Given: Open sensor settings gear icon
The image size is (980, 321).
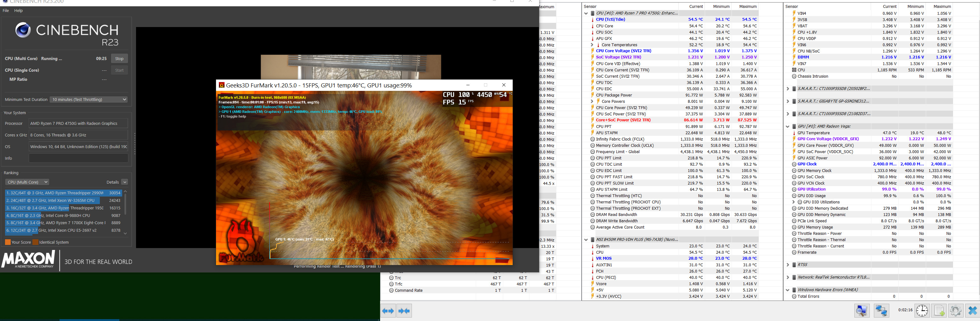Looking at the screenshot, I should (955, 310).
